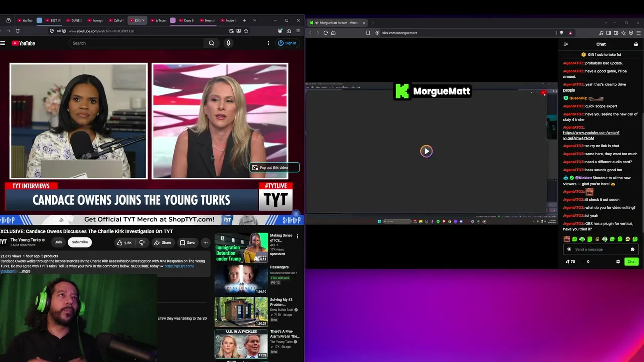644x362 pixels.
Task: Open Brave Wallet icon in toolbar
Action: pos(616,33)
